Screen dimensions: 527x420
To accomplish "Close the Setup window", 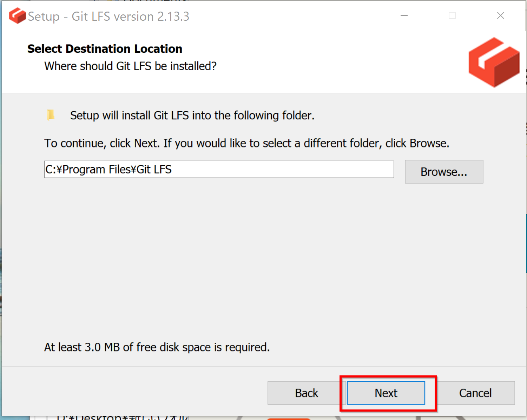I will coord(501,15).
